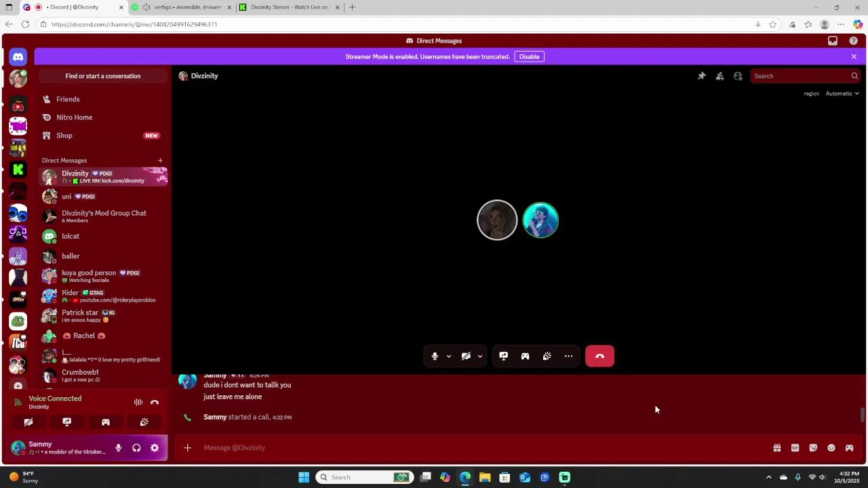This screenshot has width=868, height=488.
Task: Deafen using headphones icon in user panel
Action: [x=136, y=448]
